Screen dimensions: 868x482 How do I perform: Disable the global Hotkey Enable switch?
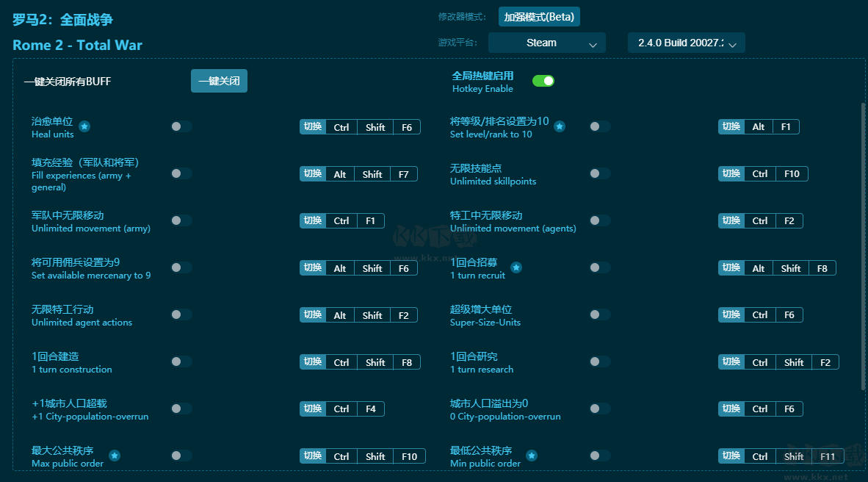point(543,81)
